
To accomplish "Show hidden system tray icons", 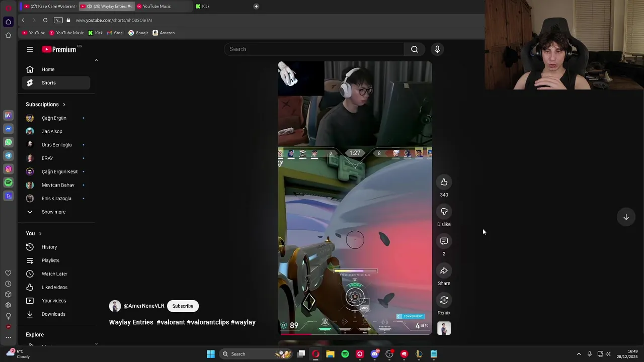I will tap(579, 354).
